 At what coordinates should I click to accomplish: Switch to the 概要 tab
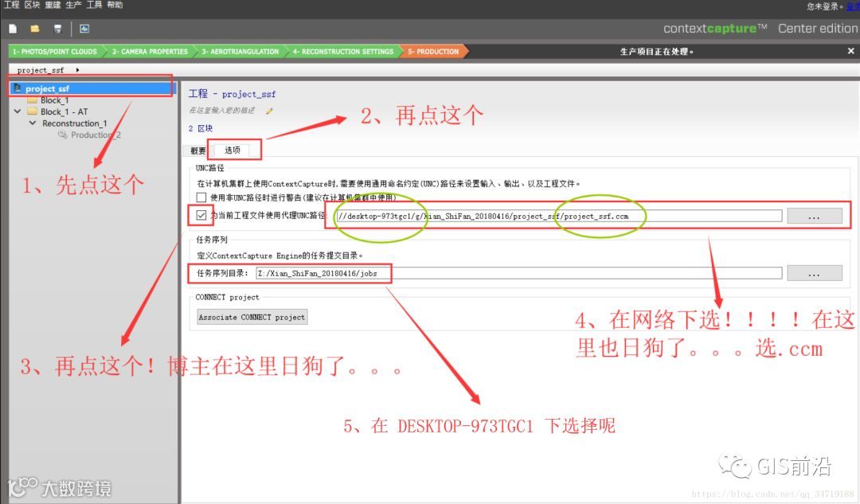(198, 150)
